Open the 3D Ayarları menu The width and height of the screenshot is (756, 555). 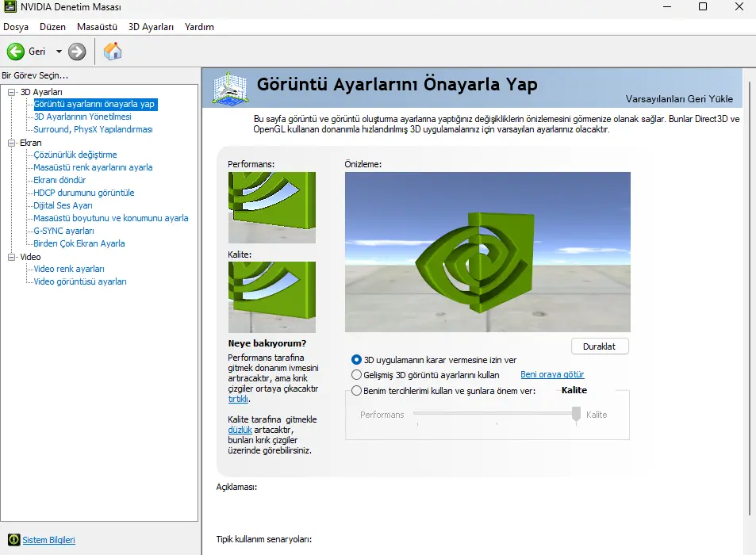tap(151, 27)
